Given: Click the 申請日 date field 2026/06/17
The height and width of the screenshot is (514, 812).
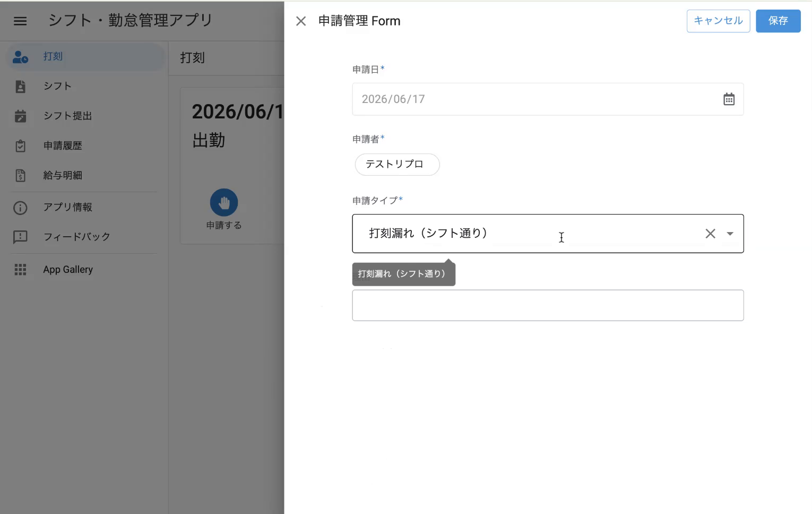Looking at the screenshot, I should pyautogui.click(x=548, y=99).
